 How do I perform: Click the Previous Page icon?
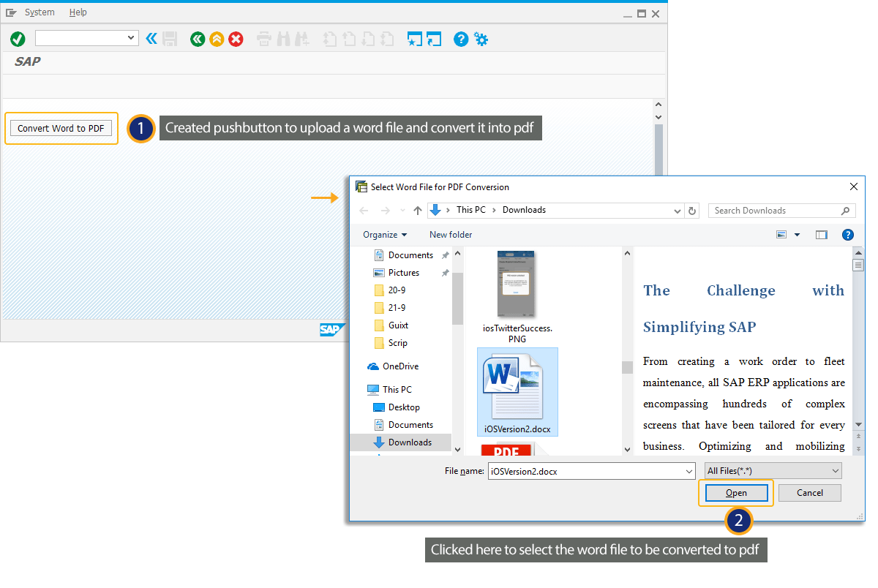point(350,39)
